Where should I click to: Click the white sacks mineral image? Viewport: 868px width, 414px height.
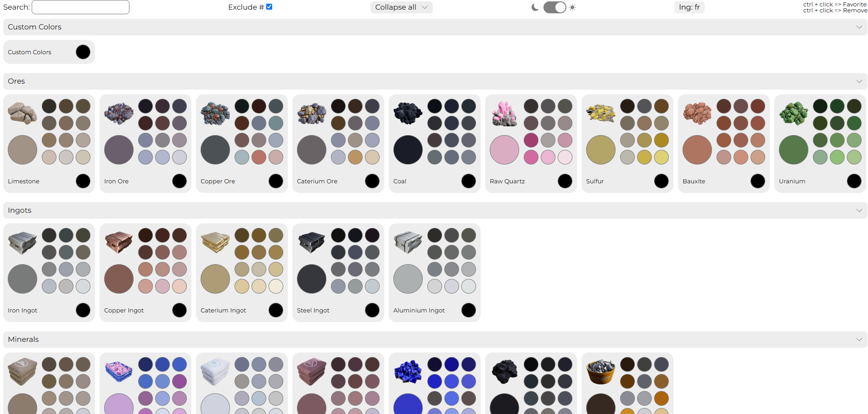tap(215, 372)
